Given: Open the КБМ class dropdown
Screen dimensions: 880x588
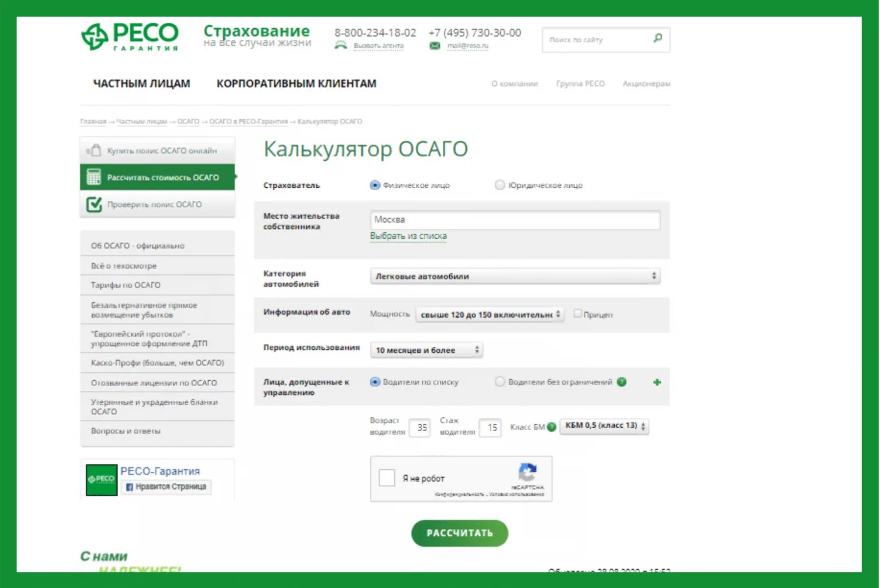Looking at the screenshot, I should point(604,426).
